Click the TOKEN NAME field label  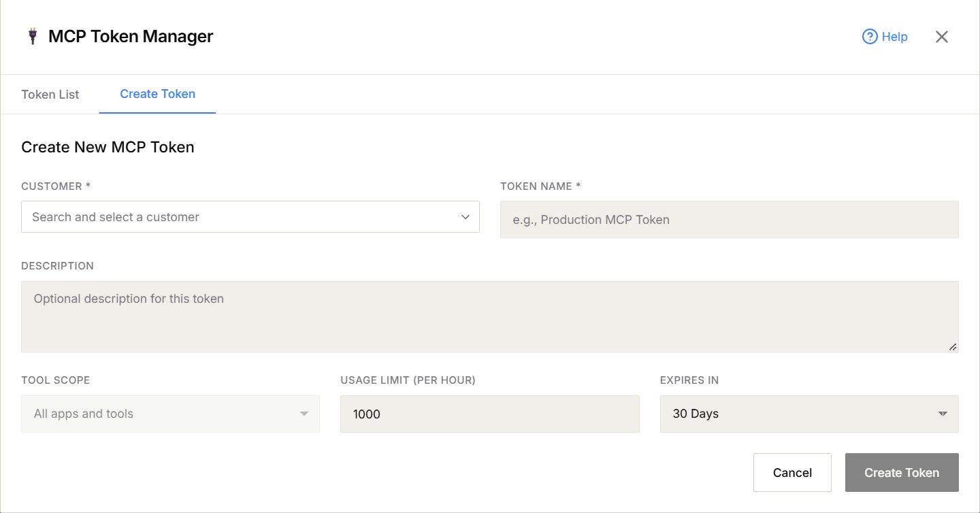click(x=540, y=186)
